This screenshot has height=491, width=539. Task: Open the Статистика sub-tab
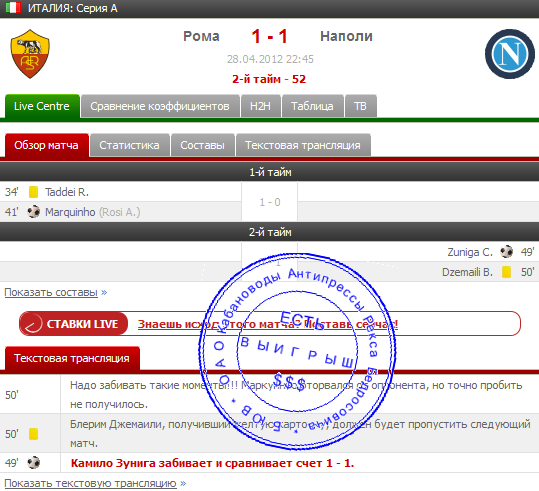pos(129,145)
